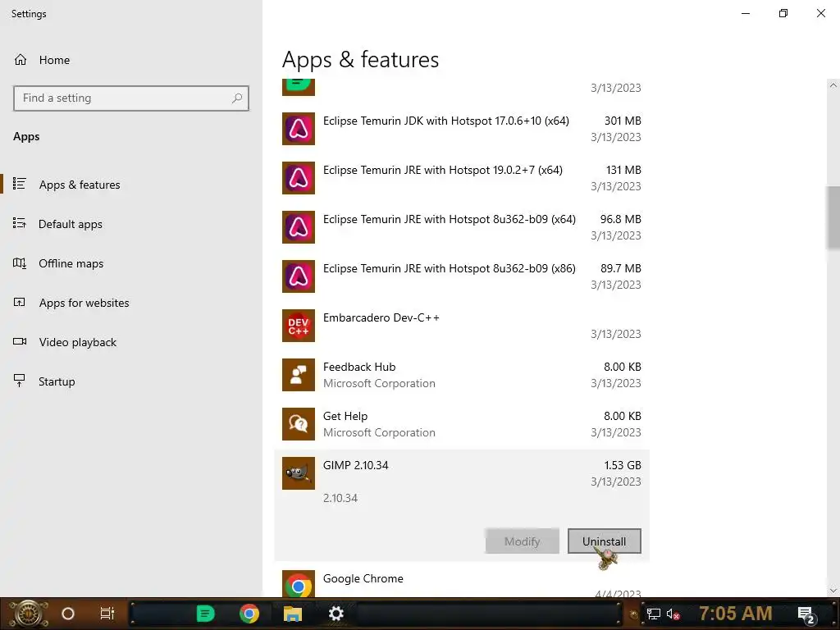Open the steampunk Start button on taskbar
840x630 pixels.
(x=29, y=614)
